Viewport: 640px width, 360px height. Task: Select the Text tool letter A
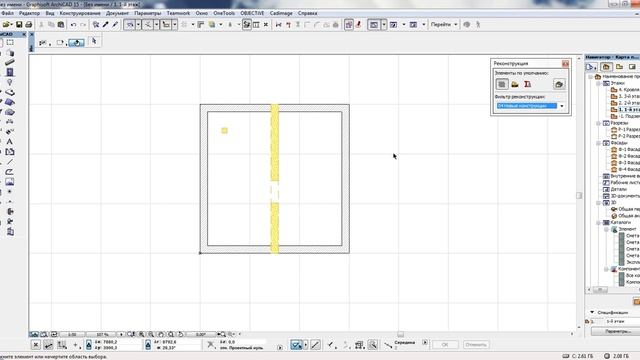click(10, 142)
